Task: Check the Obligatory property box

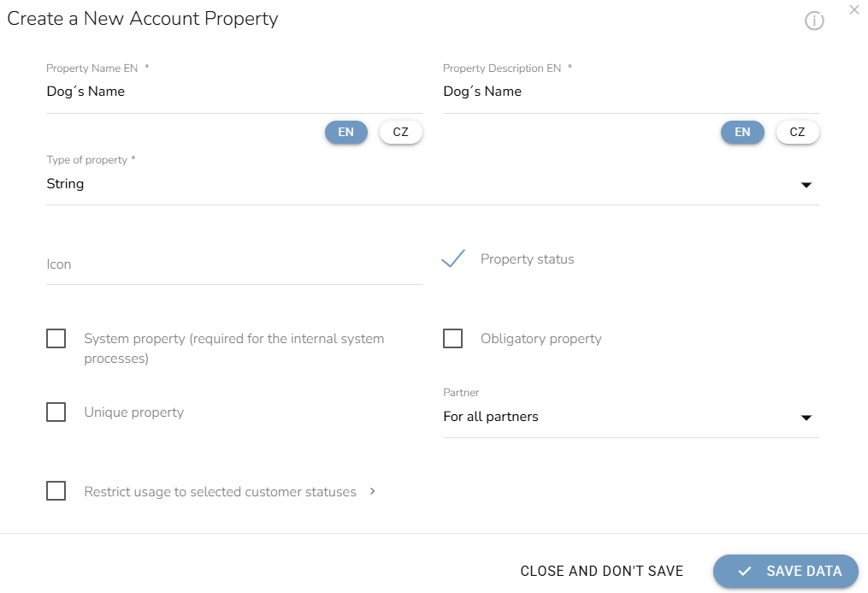Action: tap(453, 338)
